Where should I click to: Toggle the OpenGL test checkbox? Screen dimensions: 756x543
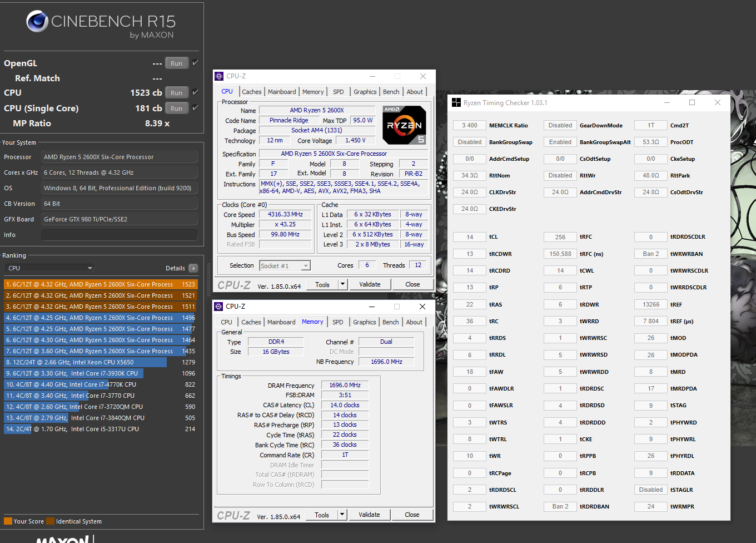[x=195, y=63]
